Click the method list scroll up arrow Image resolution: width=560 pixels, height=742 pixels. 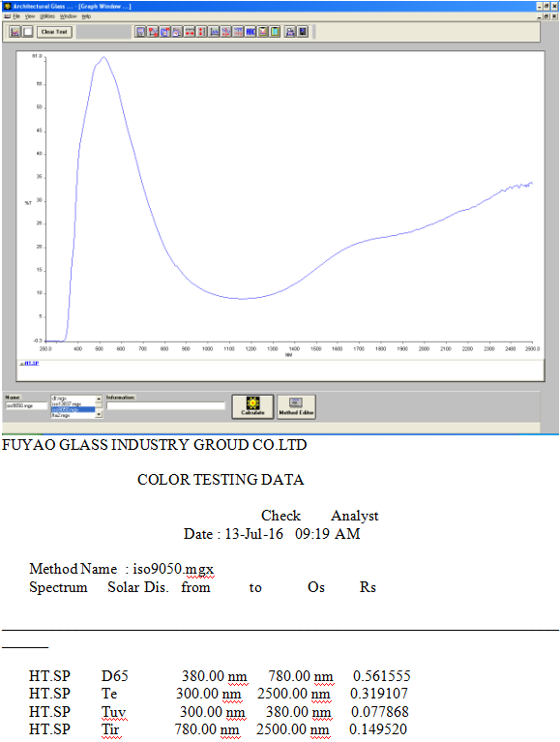99,399
